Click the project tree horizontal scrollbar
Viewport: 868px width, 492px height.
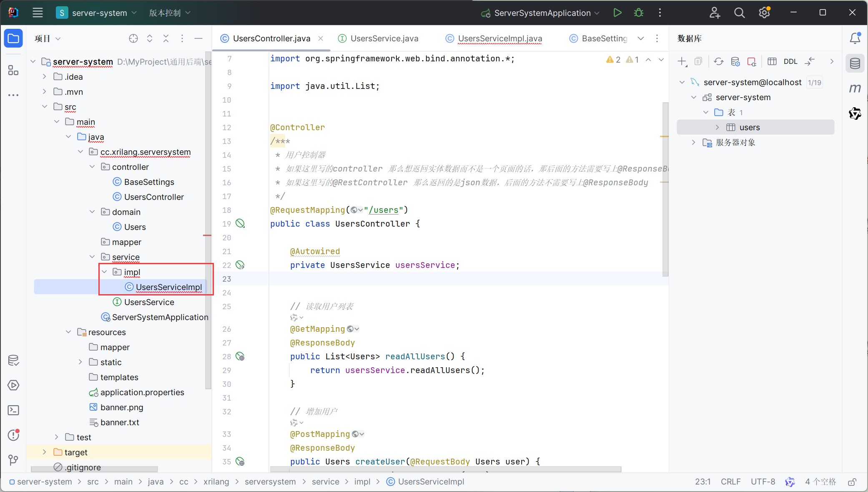(95, 469)
